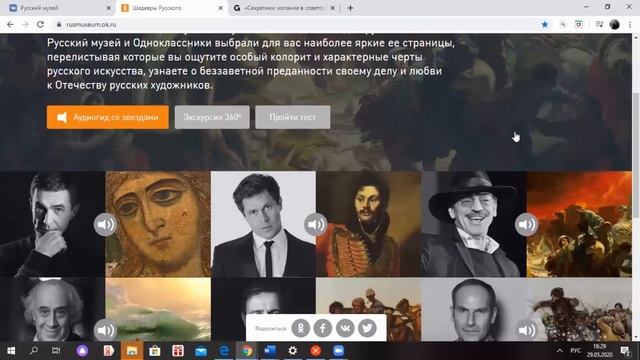The width and height of the screenshot is (640, 360).
Task: Select the bald man portrait thumbnail
Action: pos(474,310)
